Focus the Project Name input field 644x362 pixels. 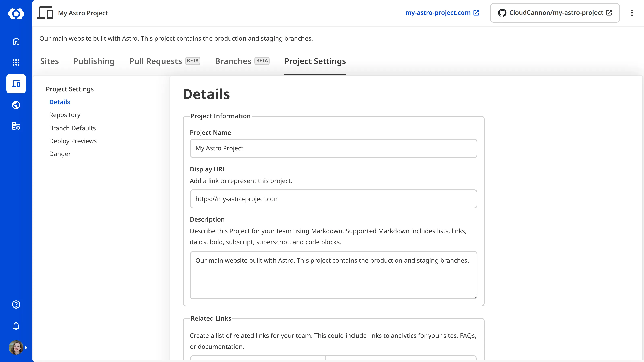333,148
